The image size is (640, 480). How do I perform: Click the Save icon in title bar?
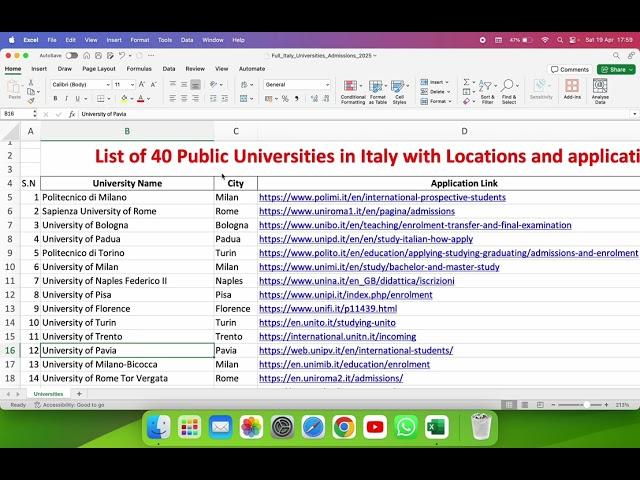coord(98,56)
